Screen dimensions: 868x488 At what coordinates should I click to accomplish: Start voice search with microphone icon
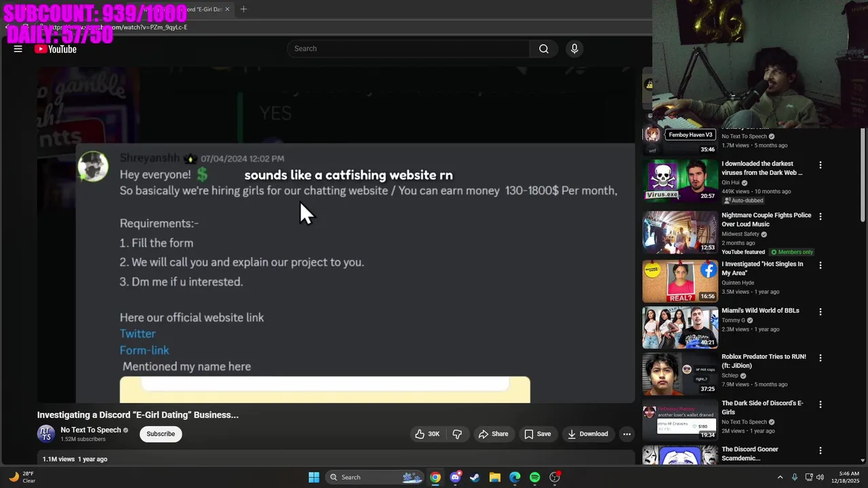pyautogui.click(x=574, y=49)
